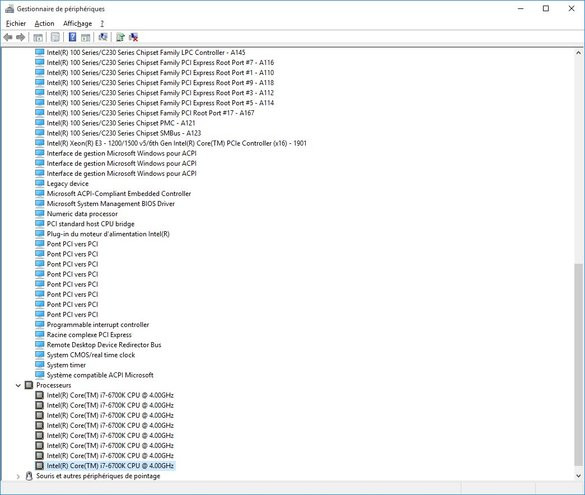The height and width of the screenshot is (495, 585).
Task: Select Système compatible ACPI Microsoft
Action: point(100,375)
